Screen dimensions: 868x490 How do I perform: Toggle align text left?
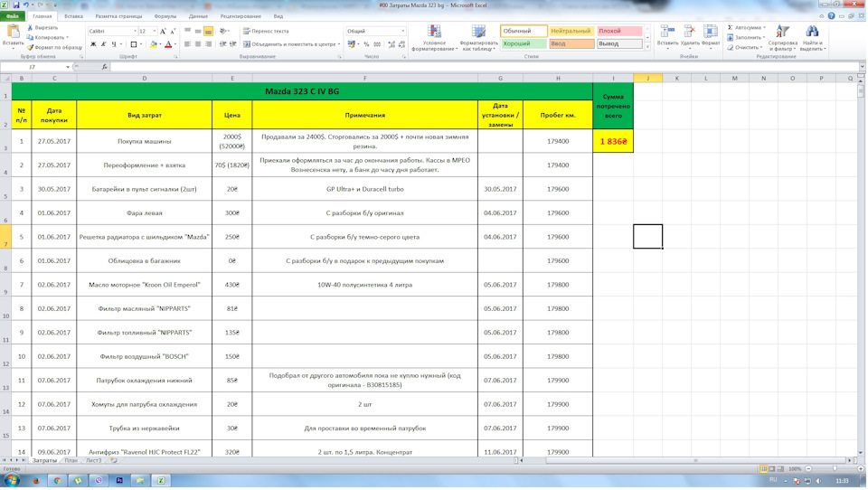pos(188,44)
